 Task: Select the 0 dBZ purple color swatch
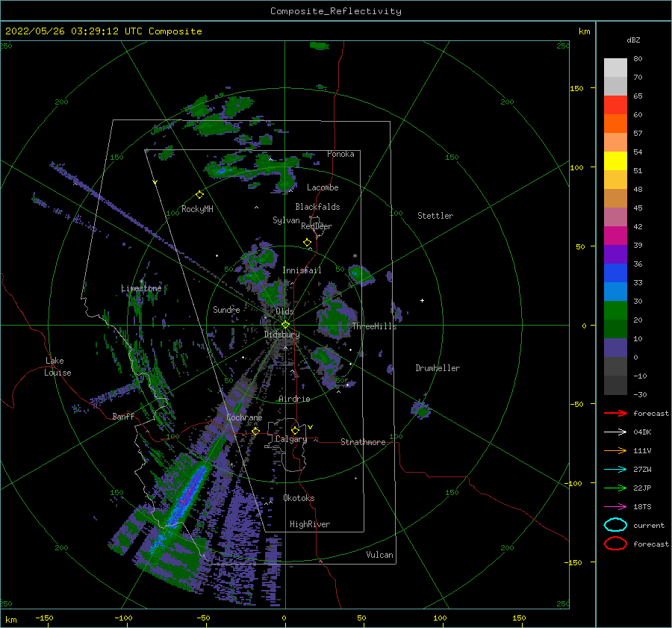(x=615, y=347)
